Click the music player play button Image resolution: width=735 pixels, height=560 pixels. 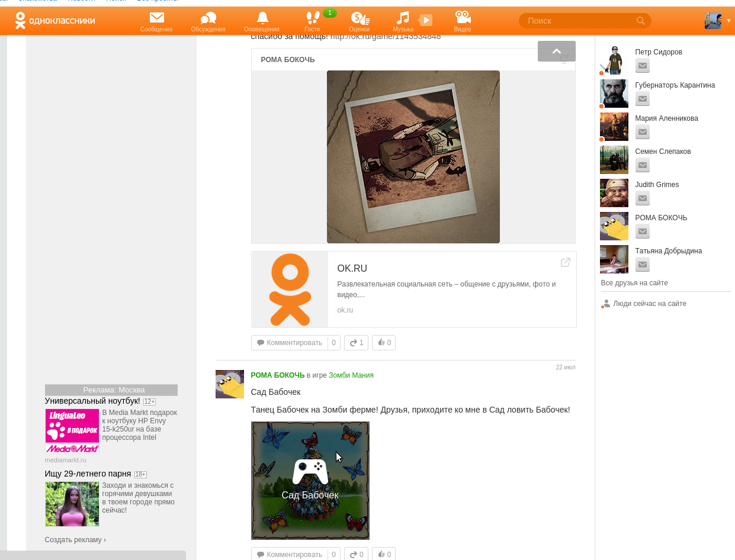pyautogui.click(x=425, y=21)
